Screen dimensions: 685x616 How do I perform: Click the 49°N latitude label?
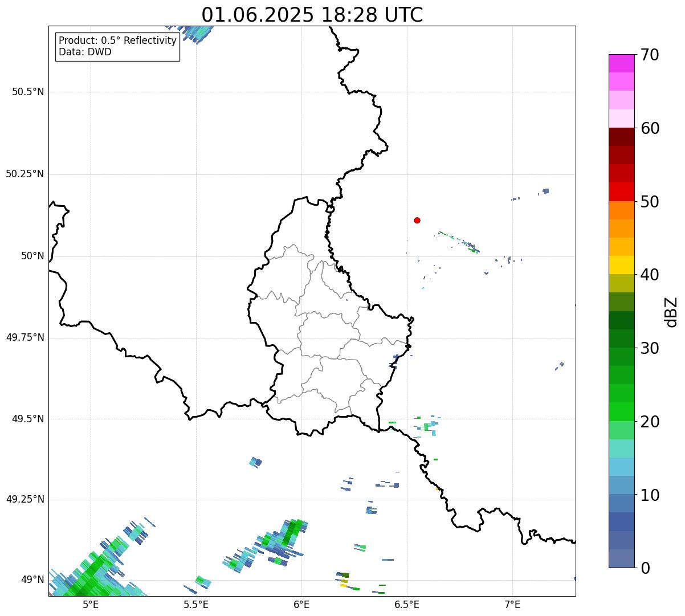pyautogui.click(x=32, y=580)
